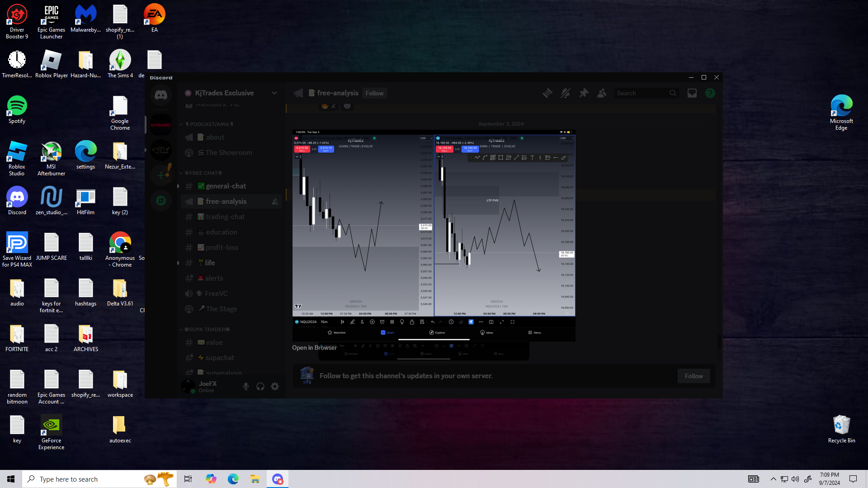This screenshot has height=488, width=868.
Task: Toggle notification settings bell icon
Action: coord(565,93)
